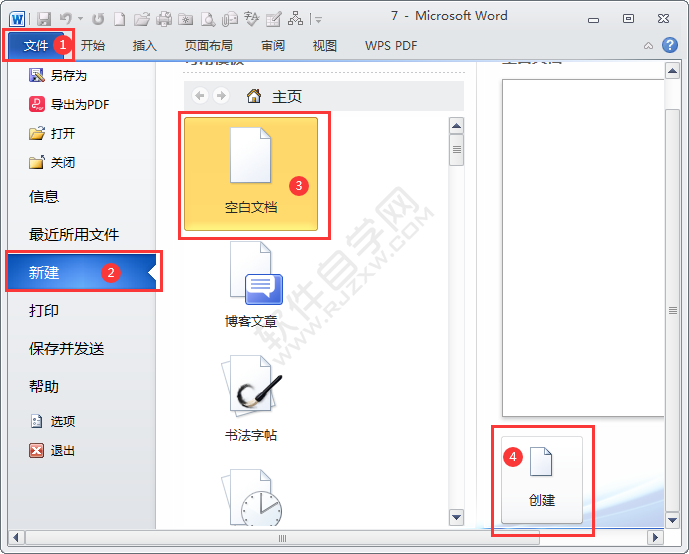Viewport: 689px width, 554px height.
Task: Click the Quick Print printer icon
Action: coord(164,19)
